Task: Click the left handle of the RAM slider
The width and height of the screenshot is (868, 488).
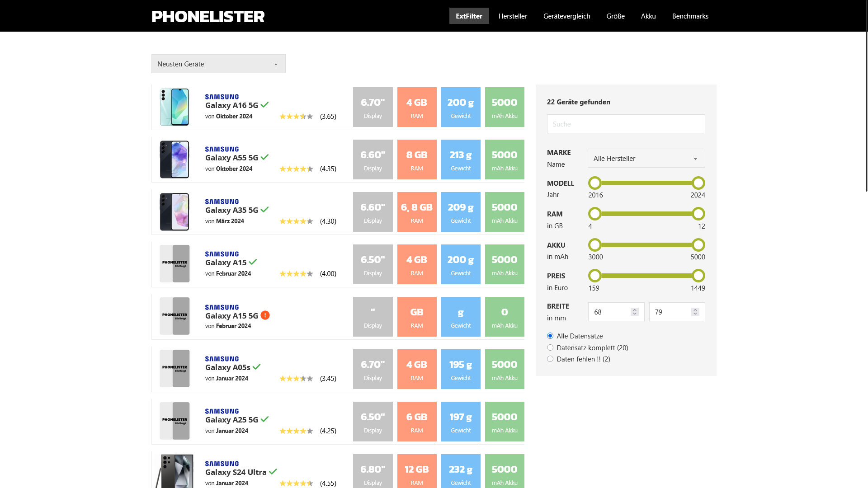Action: tap(595, 214)
